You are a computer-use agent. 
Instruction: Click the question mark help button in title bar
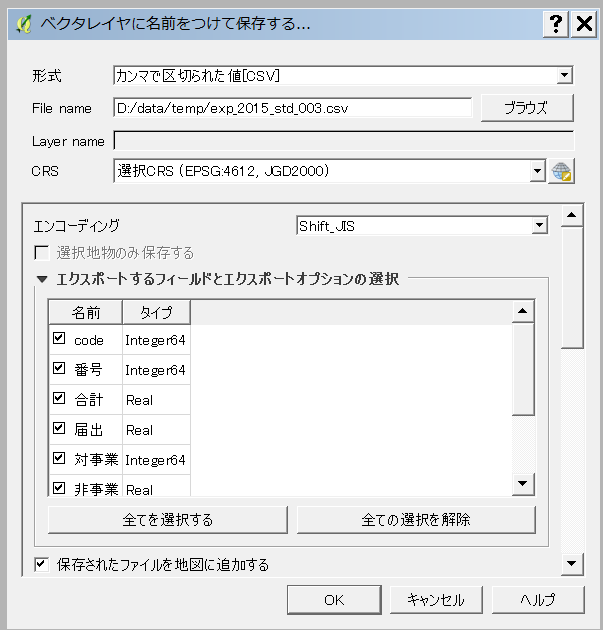556,24
